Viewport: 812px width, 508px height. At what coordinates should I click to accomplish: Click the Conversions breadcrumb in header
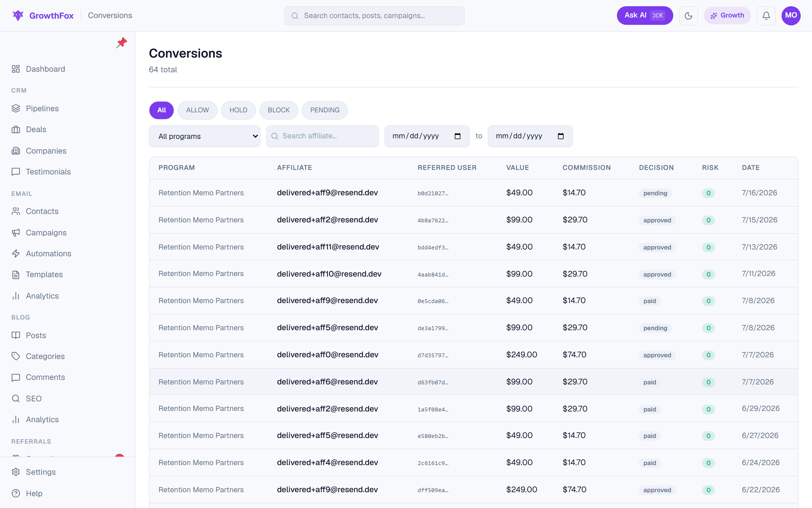coord(110,16)
